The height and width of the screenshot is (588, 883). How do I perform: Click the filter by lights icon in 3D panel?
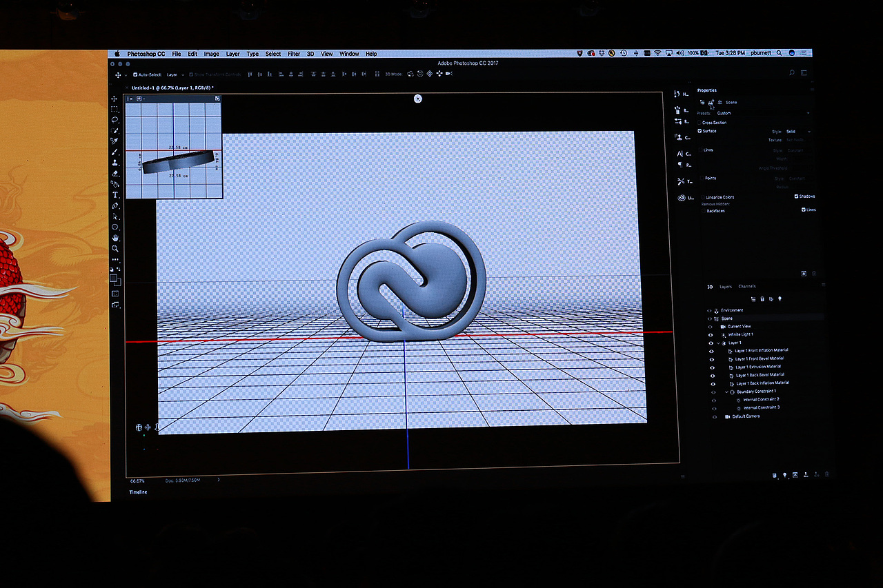coord(780,299)
